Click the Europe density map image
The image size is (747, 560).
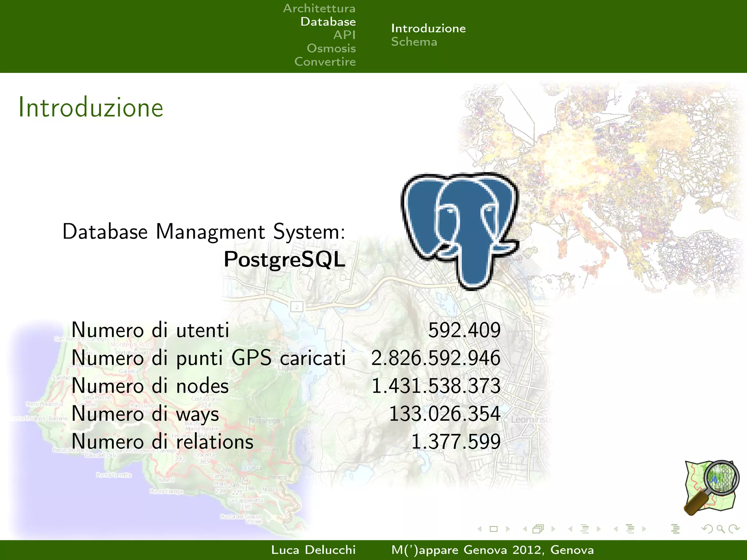click(x=602, y=190)
